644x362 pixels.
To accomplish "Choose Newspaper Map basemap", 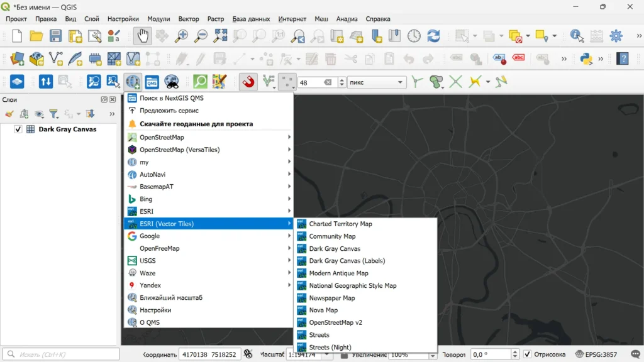I will point(365,298).
